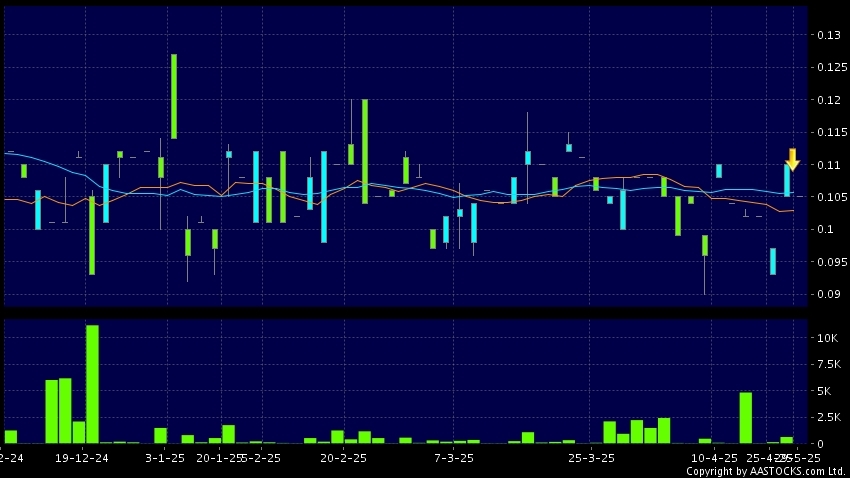850x478 pixels.
Task: Select the 0.105 price axis label
Action: (832, 197)
